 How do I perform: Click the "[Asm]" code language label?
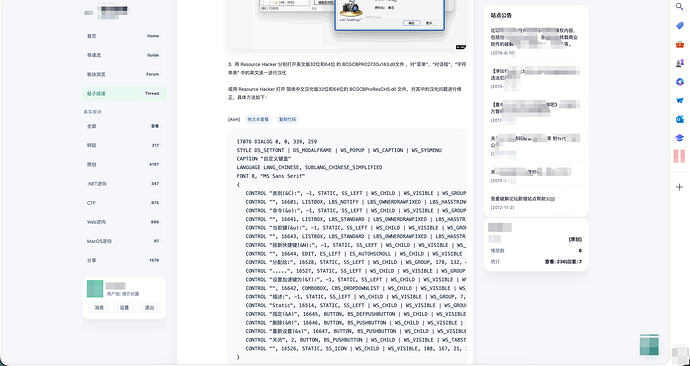pos(234,119)
